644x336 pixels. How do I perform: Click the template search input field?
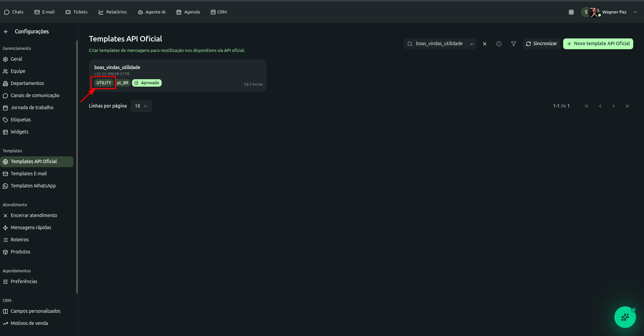pyautogui.click(x=439, y=44)
